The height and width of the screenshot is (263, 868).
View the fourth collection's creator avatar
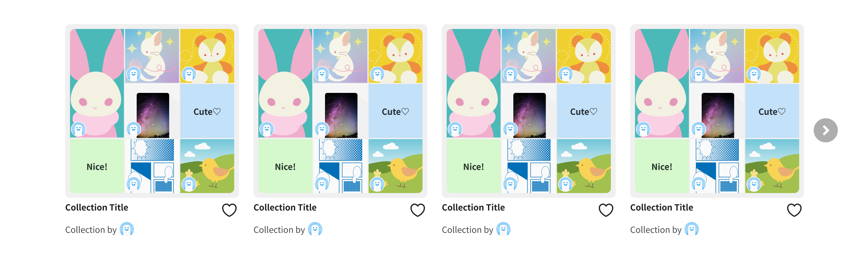coord(692,229)
